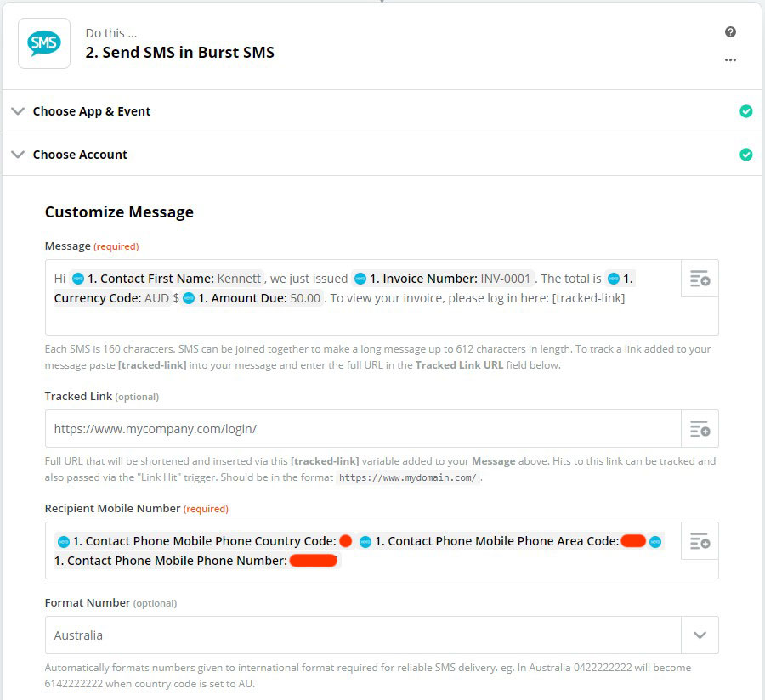
Task: Select the Contact Phone Mobile Phone Number pill
Action: [196, 561]
